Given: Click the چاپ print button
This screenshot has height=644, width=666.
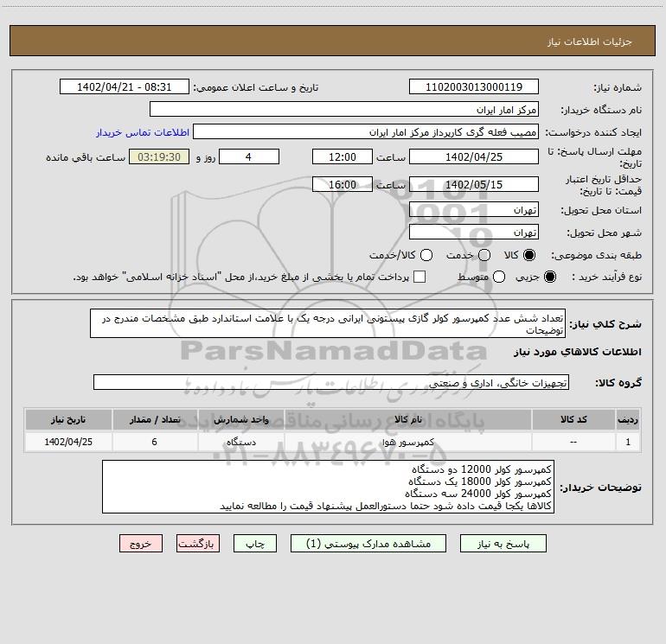Looking at the screenshot, I should coord(255,544).
